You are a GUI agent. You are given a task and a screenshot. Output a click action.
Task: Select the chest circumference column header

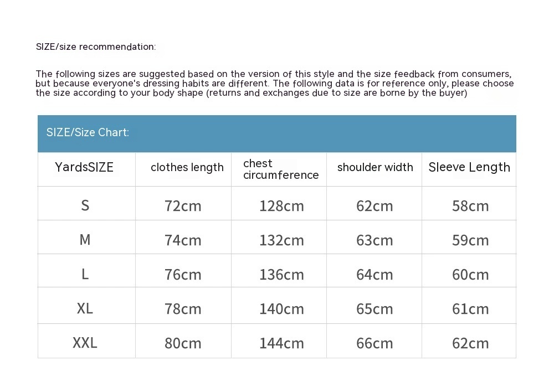tap(281, 169)
